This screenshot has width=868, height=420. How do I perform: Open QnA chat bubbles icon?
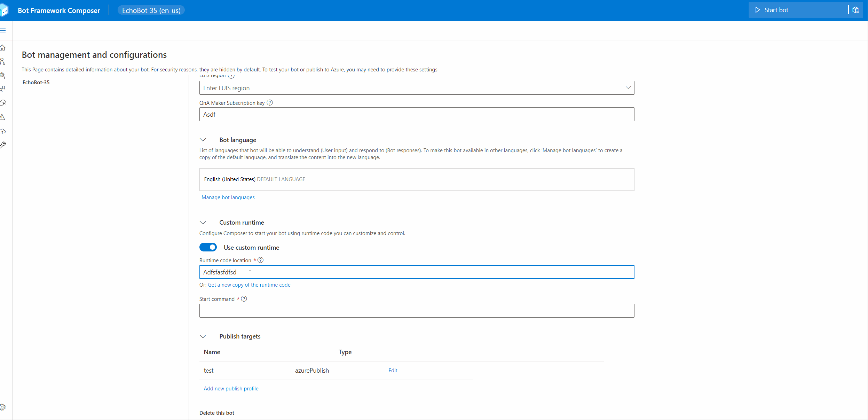tap(3, 103)
